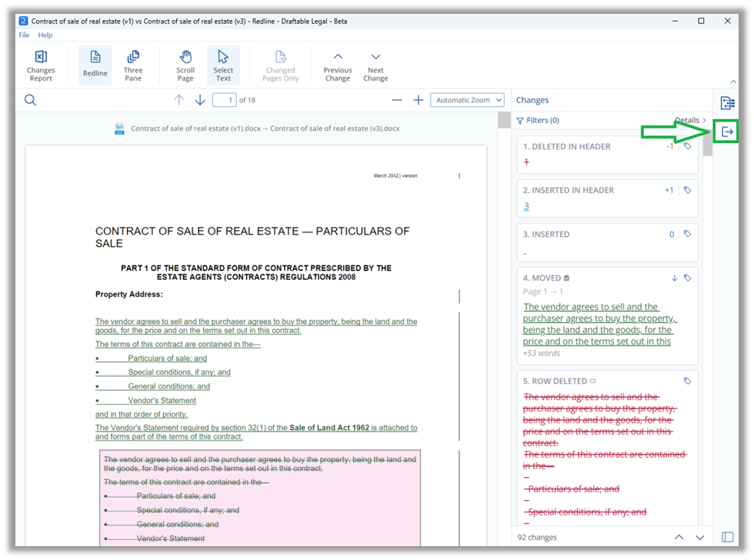This screenshot has width=754, height=560.
Task: Select the Redline view icon
Action: coord(95,65)
